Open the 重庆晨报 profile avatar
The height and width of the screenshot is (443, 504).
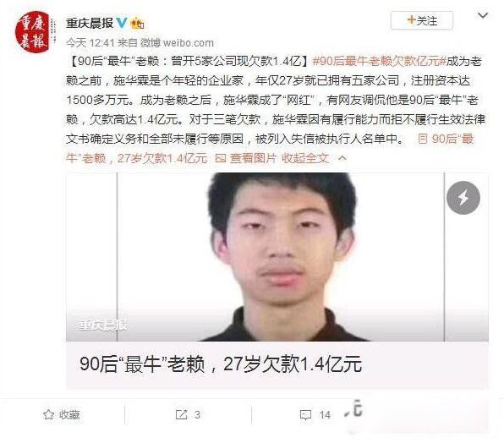32,32
